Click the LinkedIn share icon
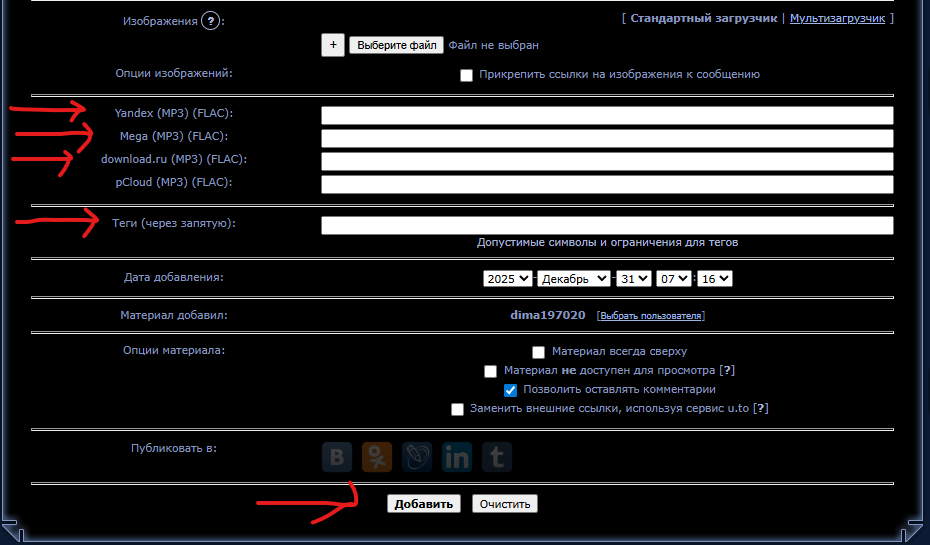930x545 pixels. tap(457, 457)
